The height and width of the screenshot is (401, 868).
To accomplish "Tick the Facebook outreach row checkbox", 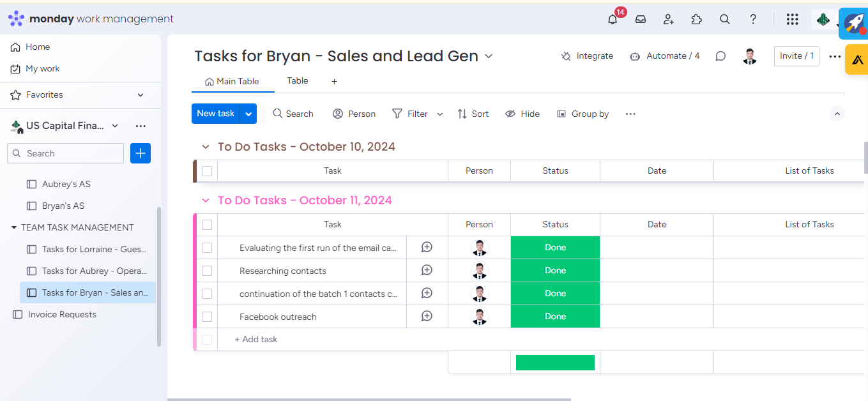I will [207, 317].
